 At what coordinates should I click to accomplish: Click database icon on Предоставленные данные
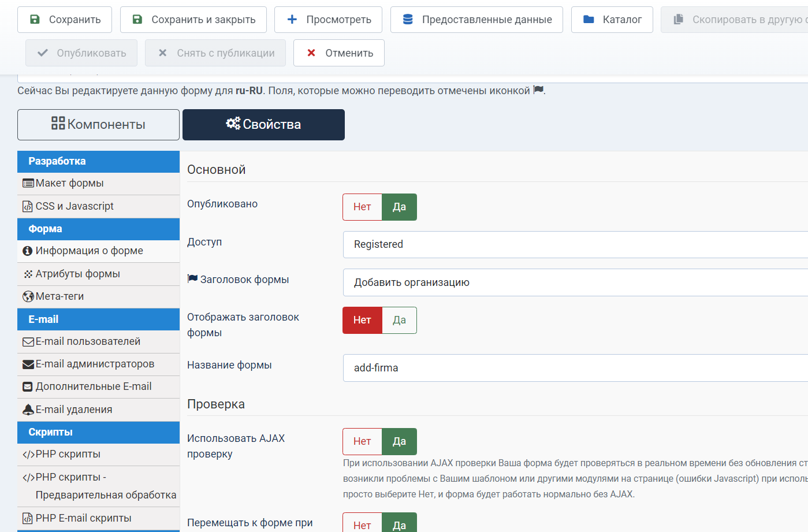(408, 20)
